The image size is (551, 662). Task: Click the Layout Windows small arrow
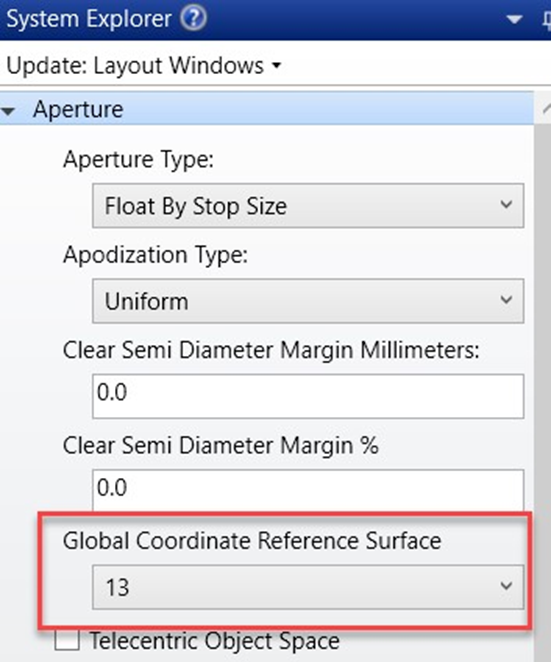276,66
